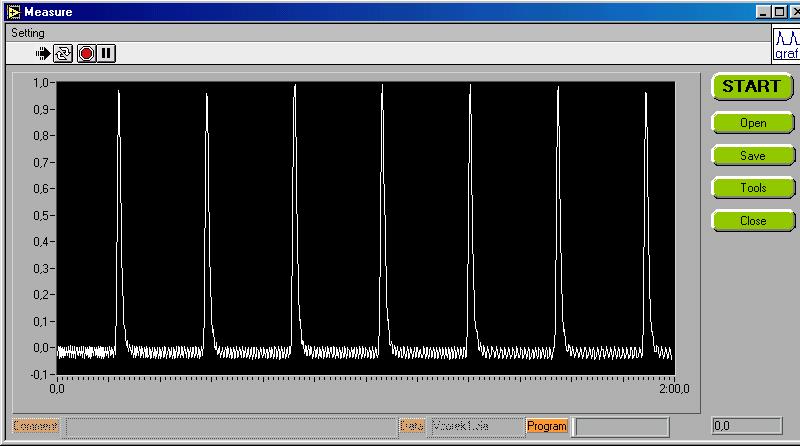Click the Open button
This screenshot has width=800, height=446.
coord(753,123)
